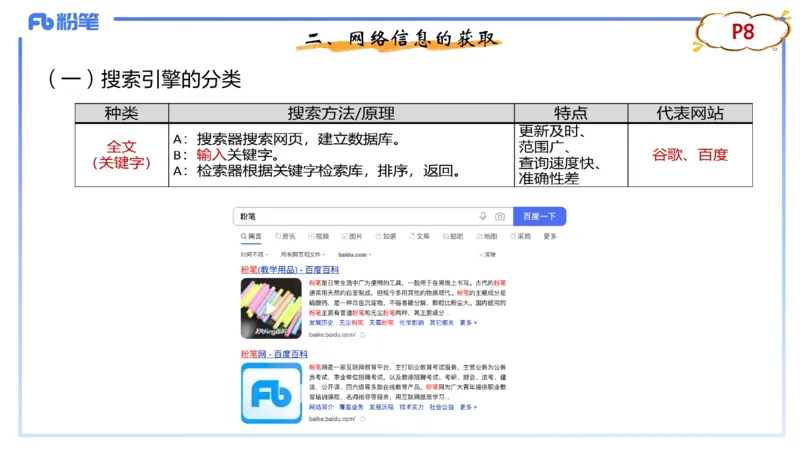This screenshot has height=450, width=800.
Task: Click the 准确性差 text in 特点 column
Action: tap(549, 179)
